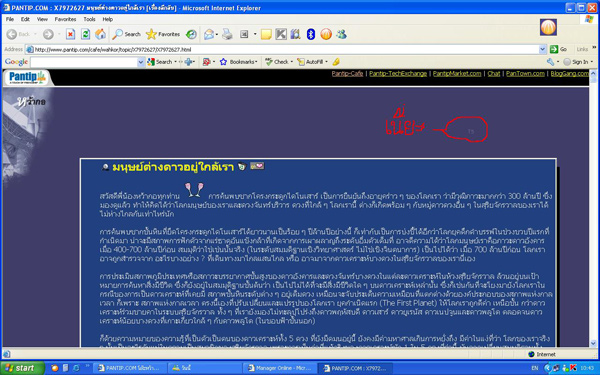Open the History toolbar icon

click(x=191, y=34)
